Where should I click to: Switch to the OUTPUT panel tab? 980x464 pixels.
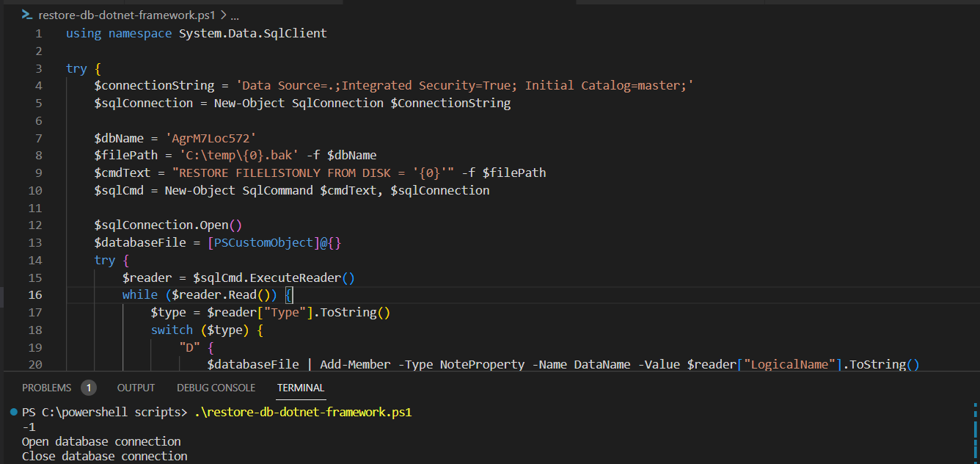coord(136,388)
